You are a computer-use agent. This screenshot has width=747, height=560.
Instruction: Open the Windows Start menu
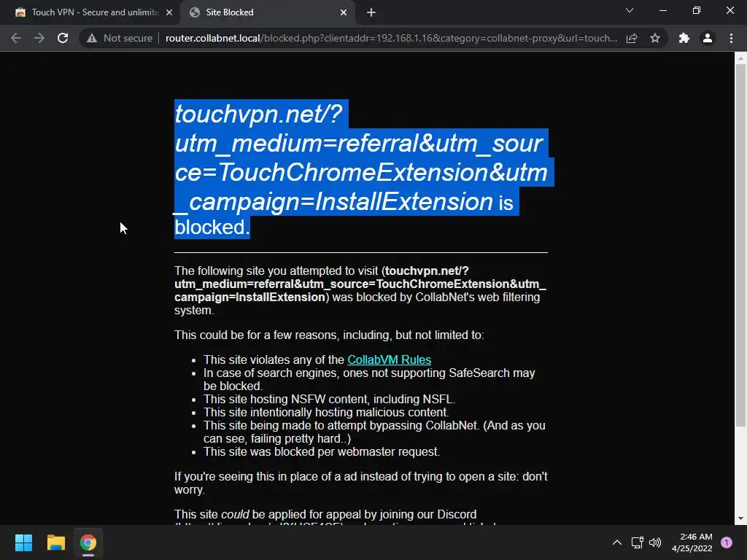point(23,542)
